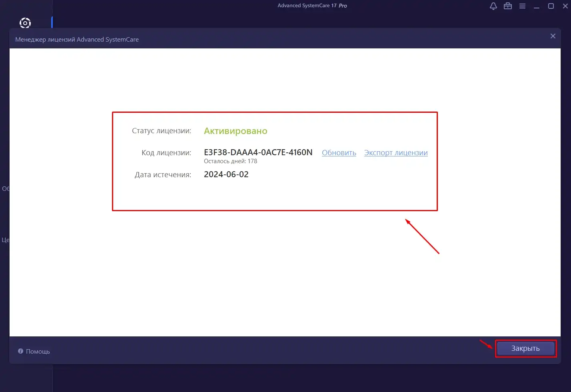The image size is (571, 392).
Task: Click the Менеджер лицензий dialog title
Action: tap(77, 40)
